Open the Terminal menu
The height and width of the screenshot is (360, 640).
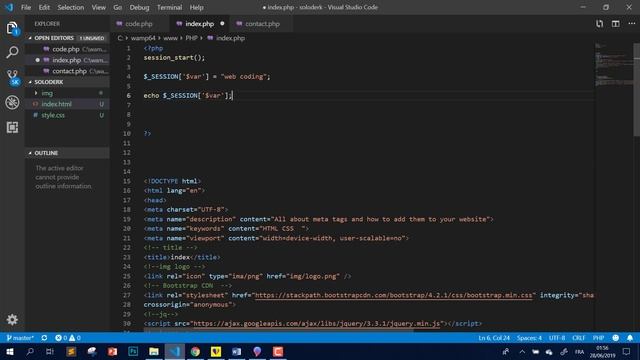[169, 7]
